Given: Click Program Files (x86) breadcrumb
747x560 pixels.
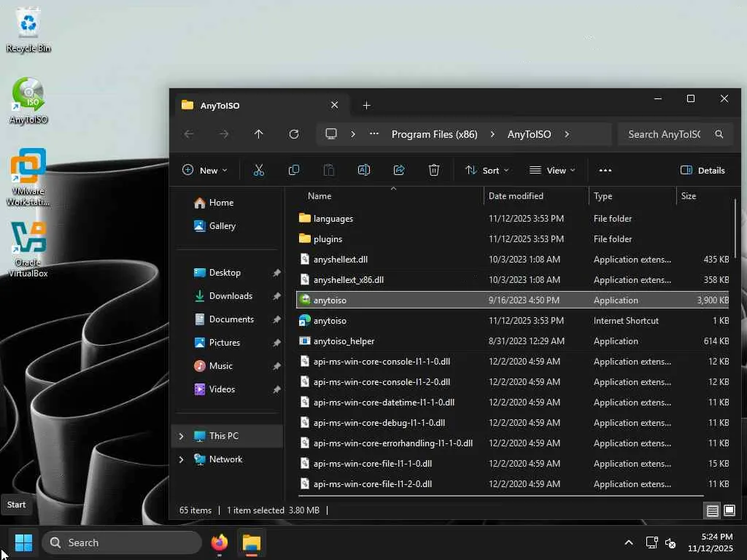Looking at the screenshot, I should coord(435,134).
